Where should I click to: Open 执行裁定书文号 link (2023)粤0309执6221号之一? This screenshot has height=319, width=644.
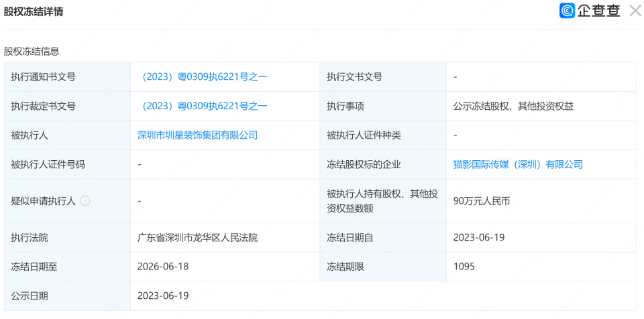point(203,107)
